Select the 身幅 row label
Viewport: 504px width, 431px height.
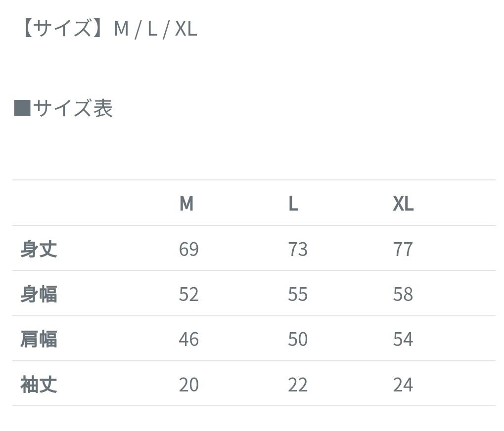39,294
